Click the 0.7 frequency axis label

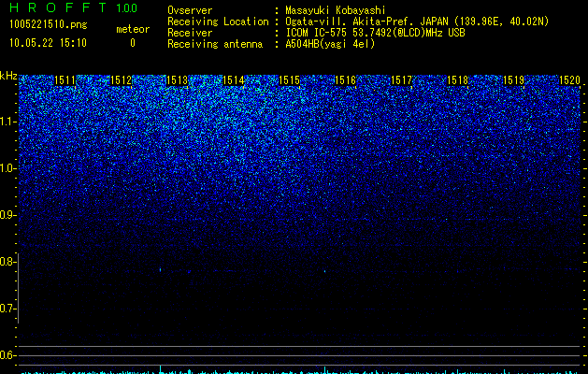(x=7, y=309)
